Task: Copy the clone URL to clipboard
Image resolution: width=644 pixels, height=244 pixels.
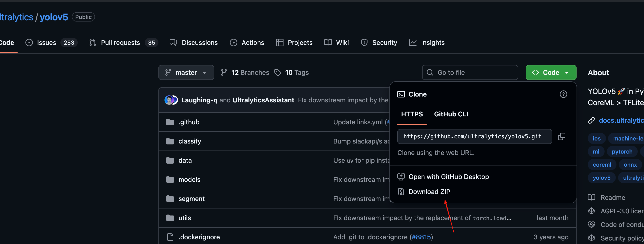Action: tap(561, 136)
